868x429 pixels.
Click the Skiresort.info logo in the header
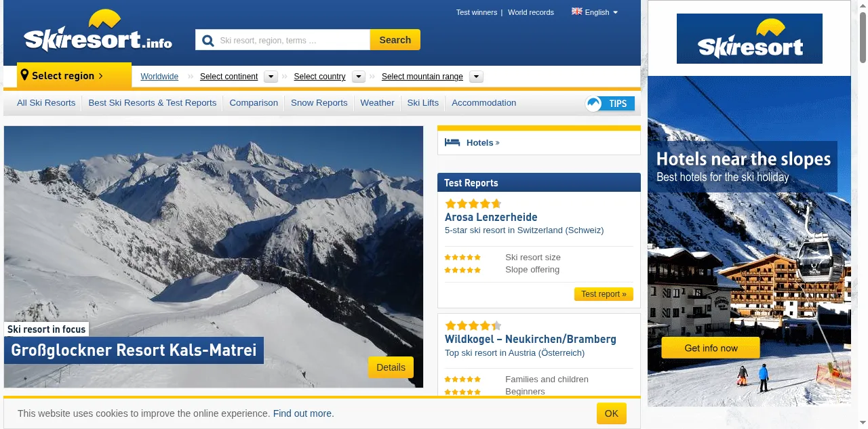98,31
